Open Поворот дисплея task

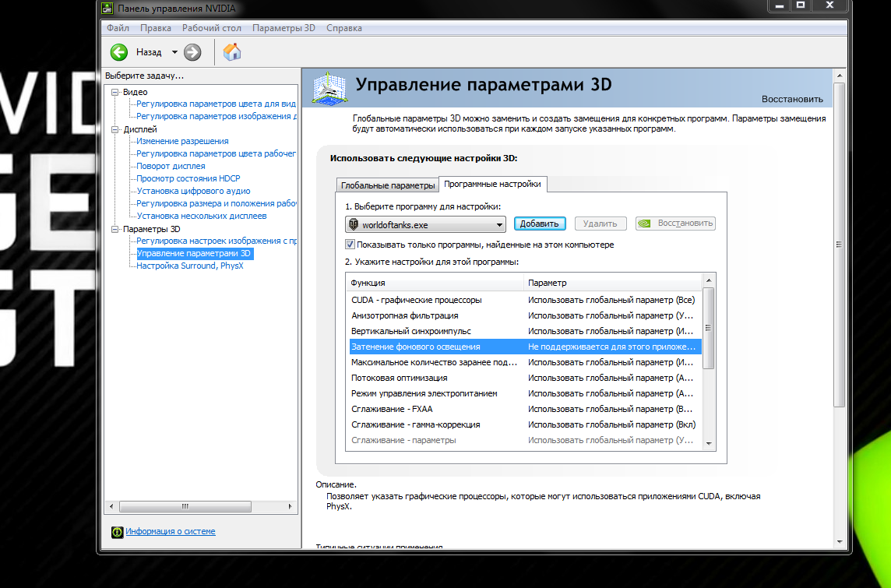(x=171, y=166)
